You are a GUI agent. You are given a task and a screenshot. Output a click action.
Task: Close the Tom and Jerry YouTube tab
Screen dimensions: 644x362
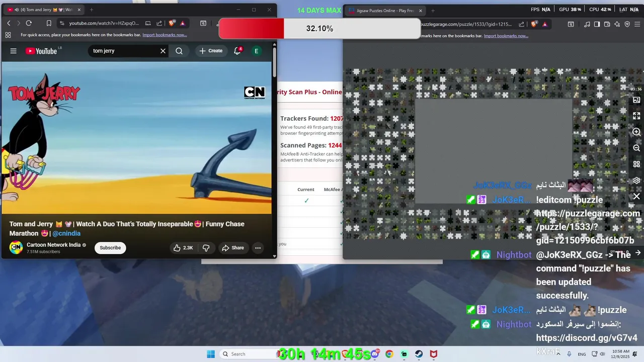pos(79,10)
